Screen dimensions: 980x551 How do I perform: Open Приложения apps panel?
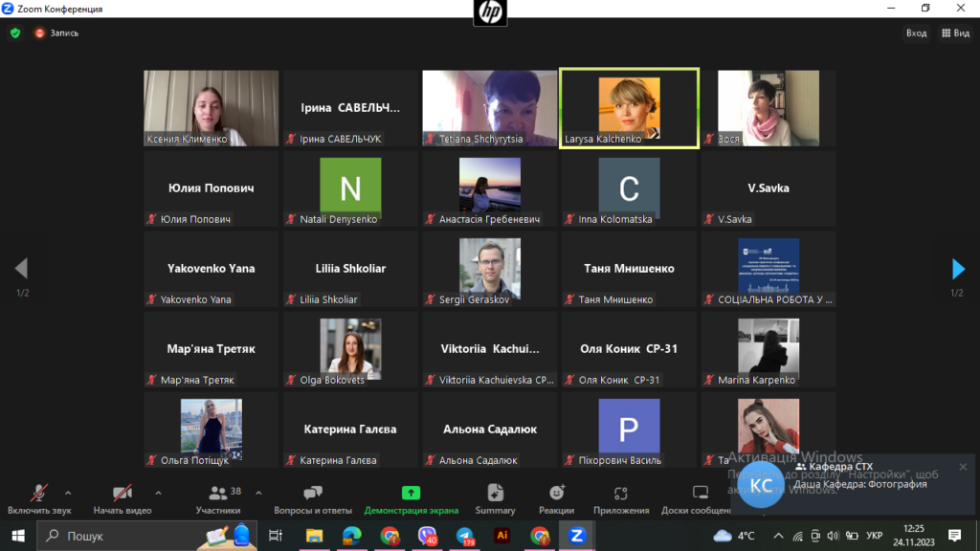(620, 497)
